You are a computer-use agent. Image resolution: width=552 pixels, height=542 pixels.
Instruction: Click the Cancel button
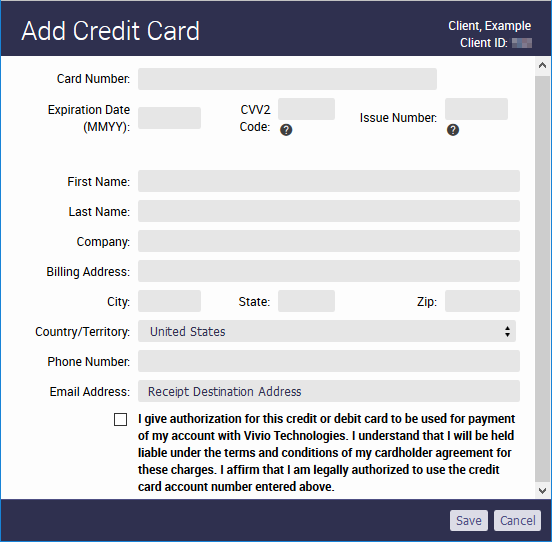(518, 520)
